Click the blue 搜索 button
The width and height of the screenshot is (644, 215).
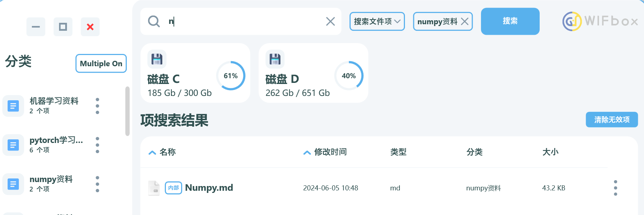tap(510, 21)
